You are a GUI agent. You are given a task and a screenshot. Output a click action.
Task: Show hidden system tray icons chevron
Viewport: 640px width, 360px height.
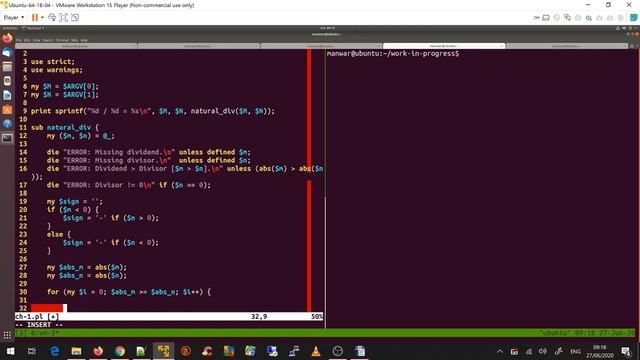click(x=500, y=351)
